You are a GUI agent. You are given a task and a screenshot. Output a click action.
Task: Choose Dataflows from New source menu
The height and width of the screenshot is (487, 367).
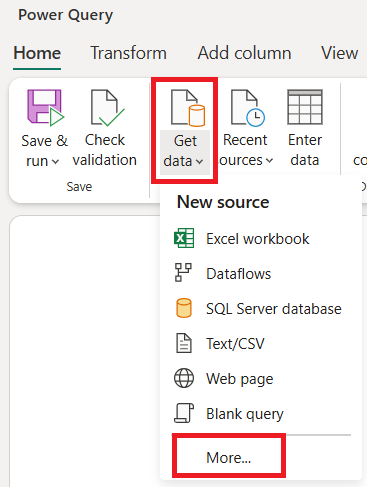click(261, 274)
